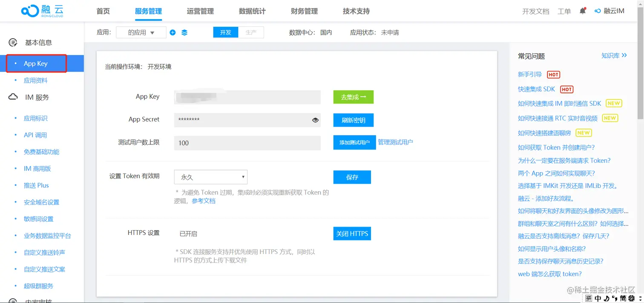The height and width of the screenshot is (303, 644).
Task: Open 是否支持保存聊天消息历史记录 link
Action: tap(561, 261)
